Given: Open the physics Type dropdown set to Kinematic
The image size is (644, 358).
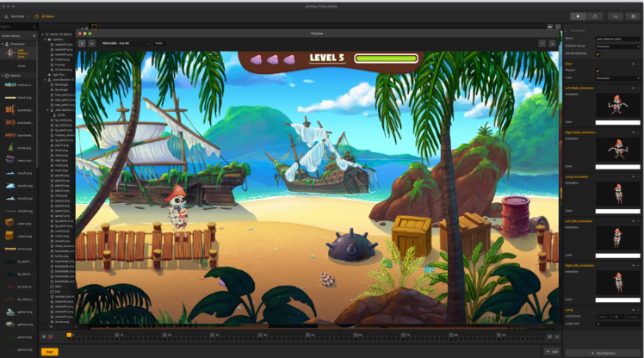Looking at the screenshot, I should [x=617, y=77].
